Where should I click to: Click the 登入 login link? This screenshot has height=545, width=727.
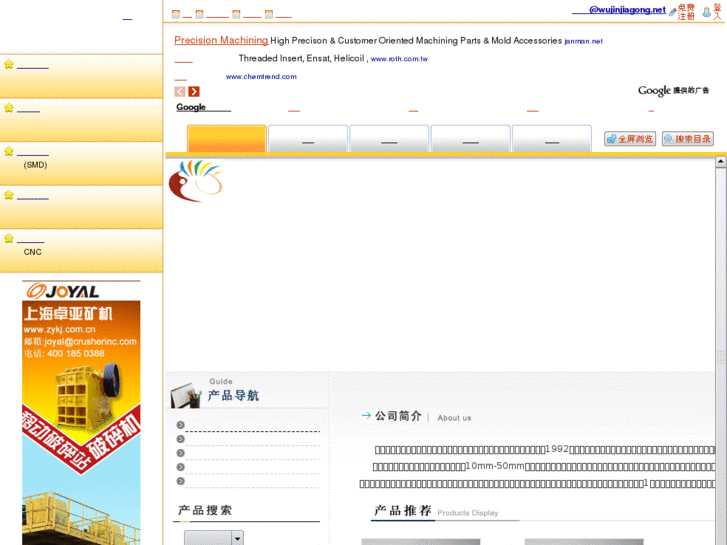pos(717,12)
